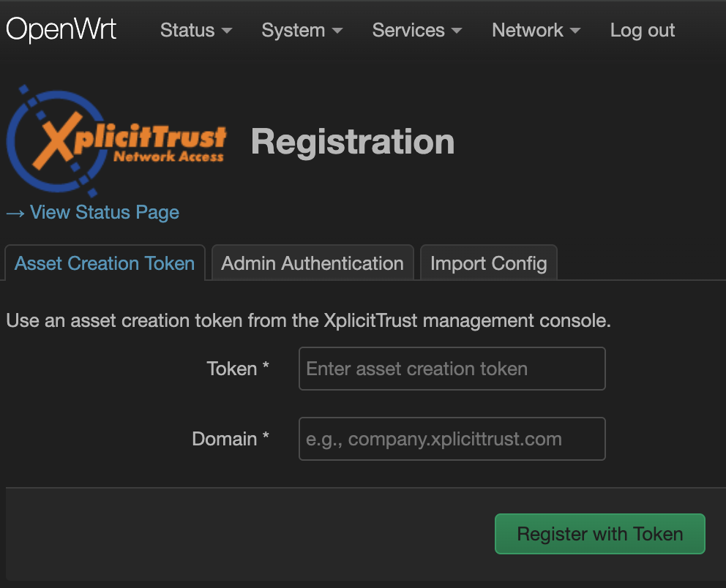Click the Domain input field

pos(452,439)
